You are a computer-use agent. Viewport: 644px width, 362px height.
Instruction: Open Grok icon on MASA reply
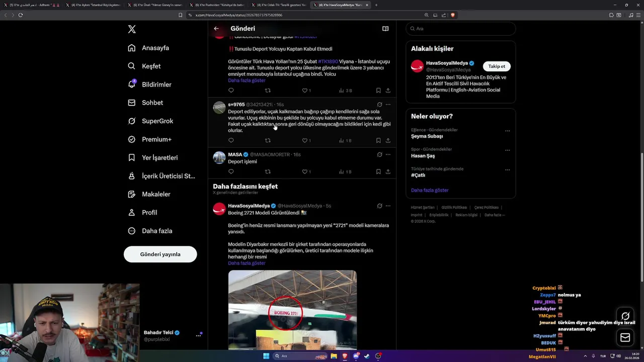tap(379, 154)
